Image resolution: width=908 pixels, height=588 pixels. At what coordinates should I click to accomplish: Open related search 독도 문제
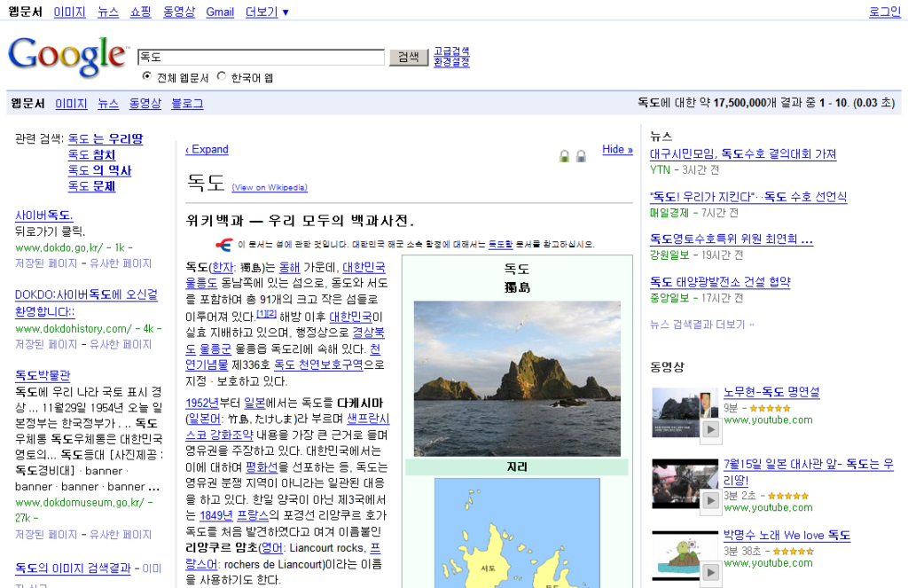point(91,186)
